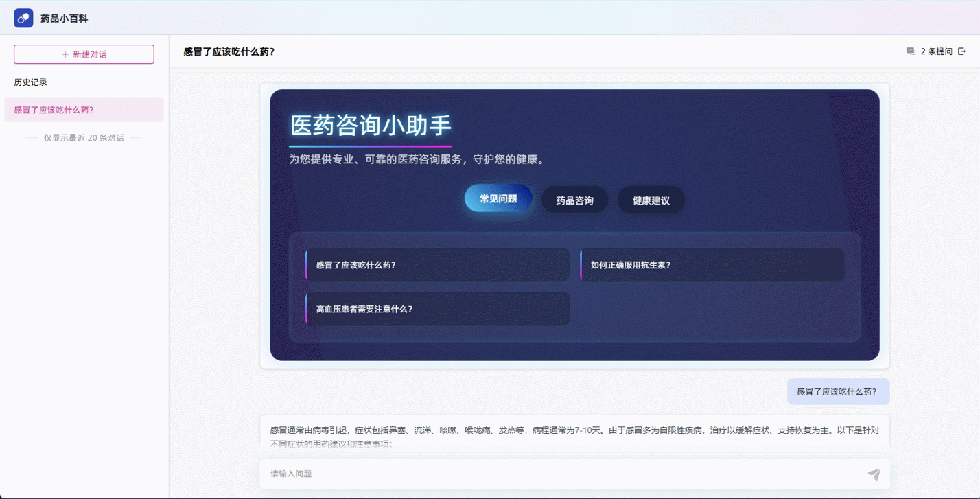Select the question card 高血压患者需要注意什么?
The width and height of the screenshot is (980, 499).
[x=437, y=309]
